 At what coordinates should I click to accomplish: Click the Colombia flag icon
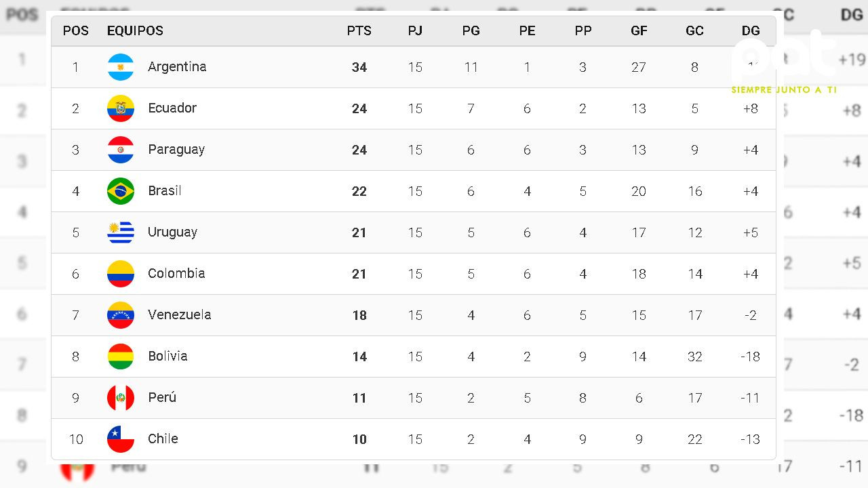click(121, 274)
